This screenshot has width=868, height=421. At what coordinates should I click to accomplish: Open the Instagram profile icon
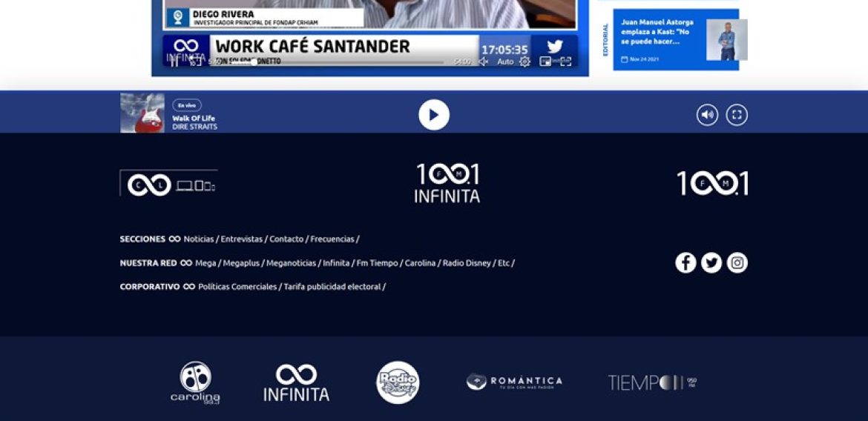737,263
